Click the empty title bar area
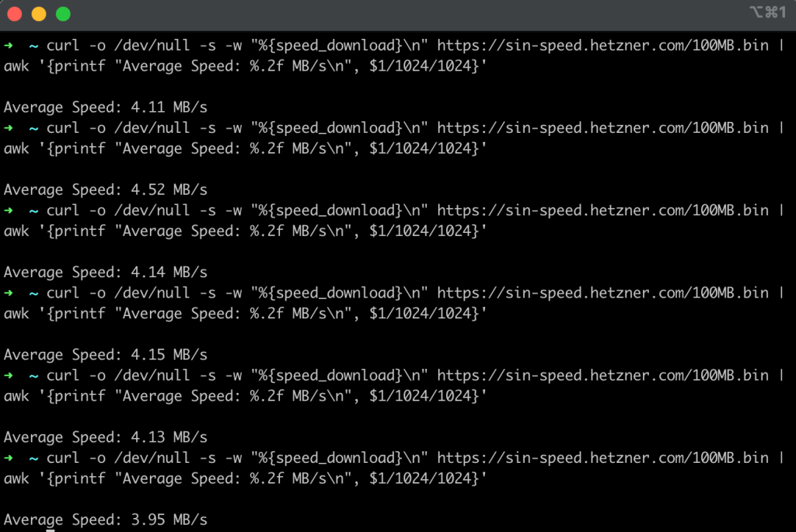 click(406, 14)
